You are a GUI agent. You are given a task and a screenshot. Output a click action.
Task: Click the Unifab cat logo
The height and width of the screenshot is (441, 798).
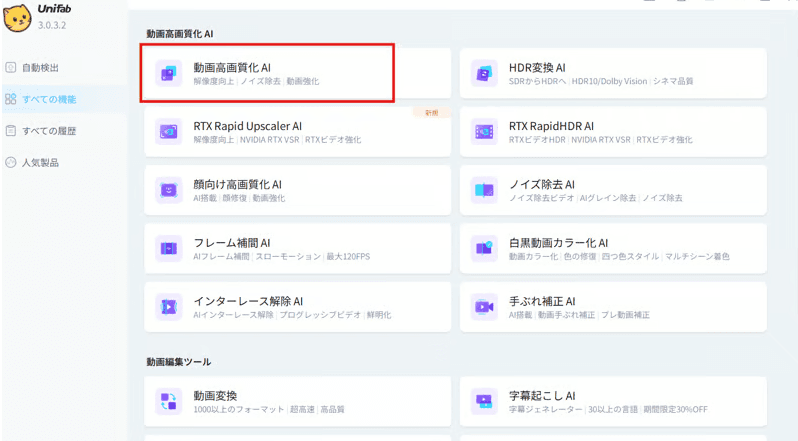click(x=17, y=18)
